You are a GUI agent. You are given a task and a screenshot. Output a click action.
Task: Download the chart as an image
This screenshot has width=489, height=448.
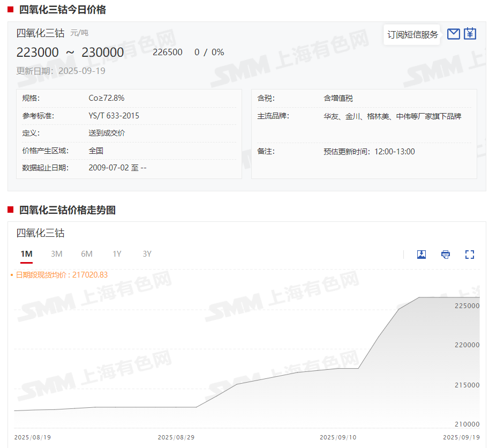click(422, 255)
